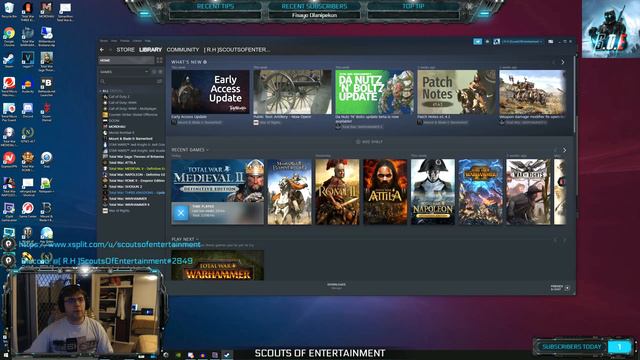640x360 pixels.
Task: Open Downloads manager at bottom
Action: point(336,286)
